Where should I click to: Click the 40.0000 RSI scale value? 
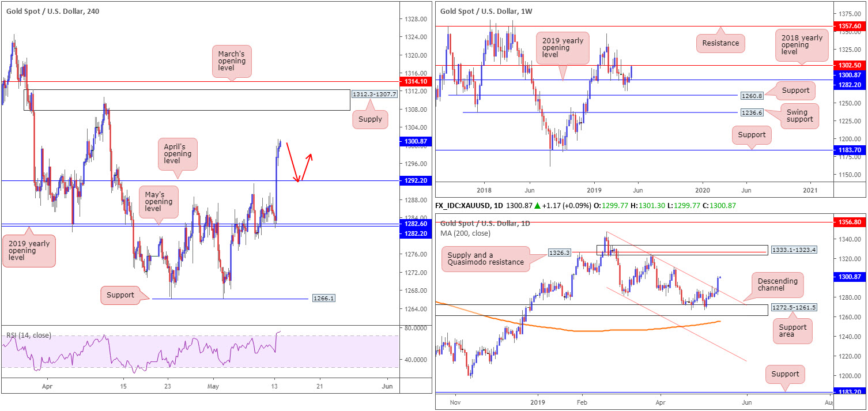tap(416, 360)
